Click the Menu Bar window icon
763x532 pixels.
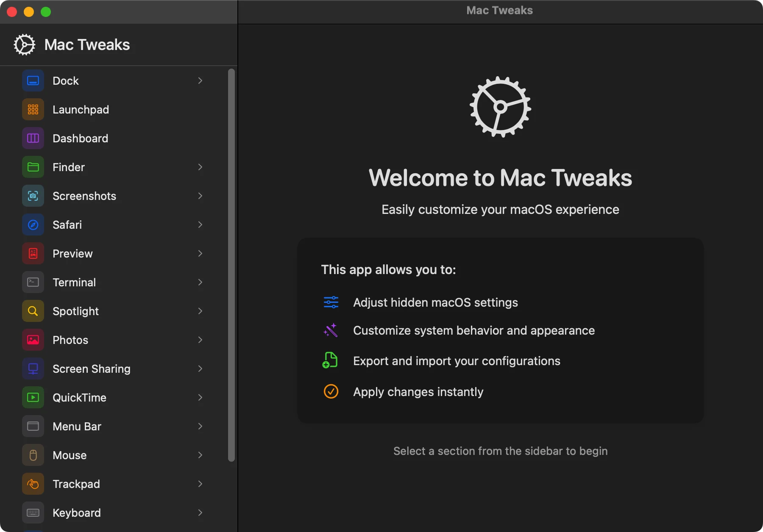(33, 426)
